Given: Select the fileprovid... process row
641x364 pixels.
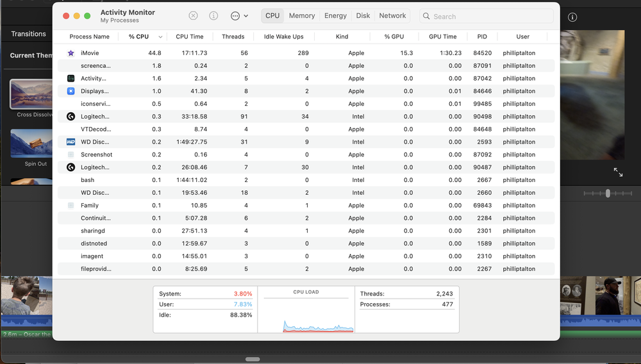Looking at the screenshot, I should click(306, 269).
